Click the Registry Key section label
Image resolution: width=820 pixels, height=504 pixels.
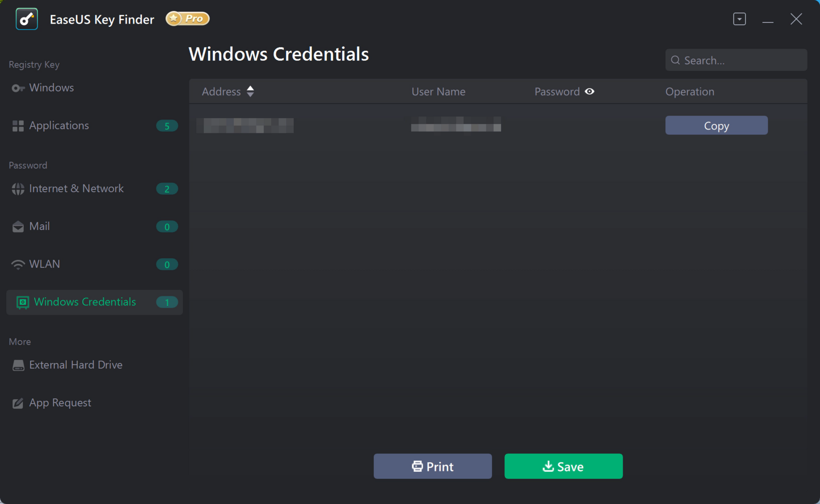coord(34,65)
